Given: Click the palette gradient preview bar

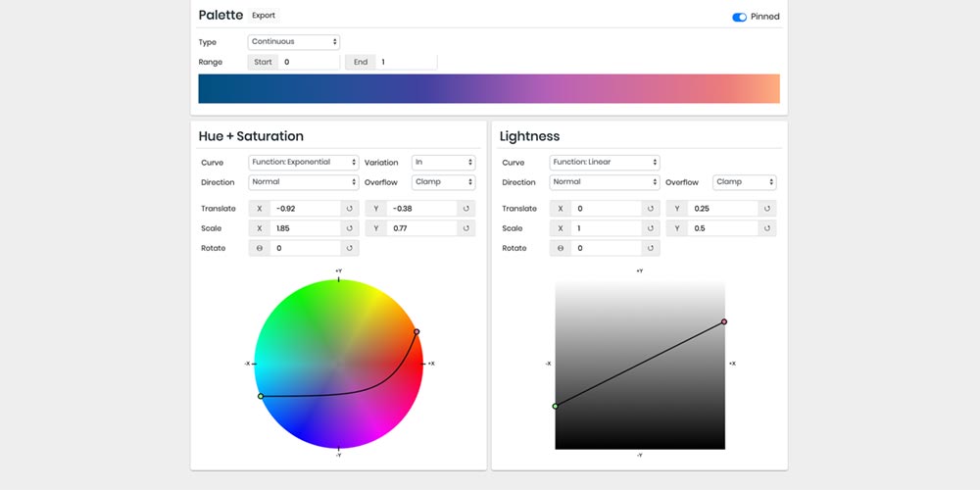Looking at the screenshot, I should tap(488, 88).
